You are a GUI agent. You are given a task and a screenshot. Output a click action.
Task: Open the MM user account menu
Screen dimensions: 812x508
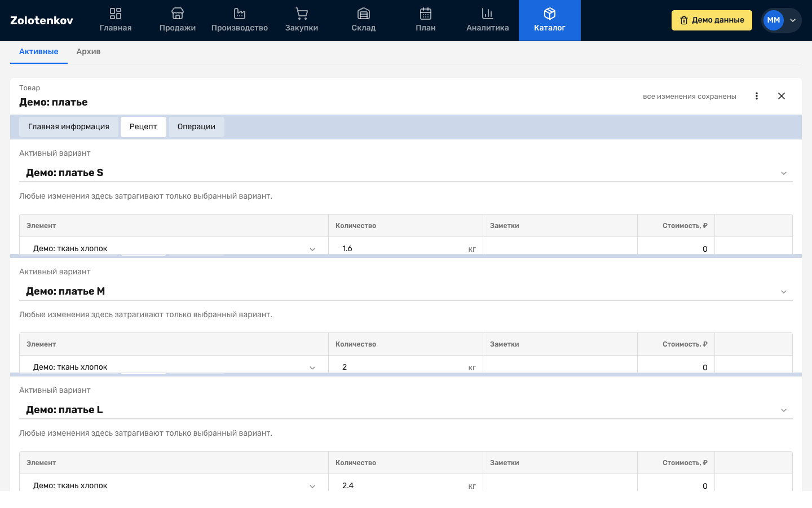(781, 20)
